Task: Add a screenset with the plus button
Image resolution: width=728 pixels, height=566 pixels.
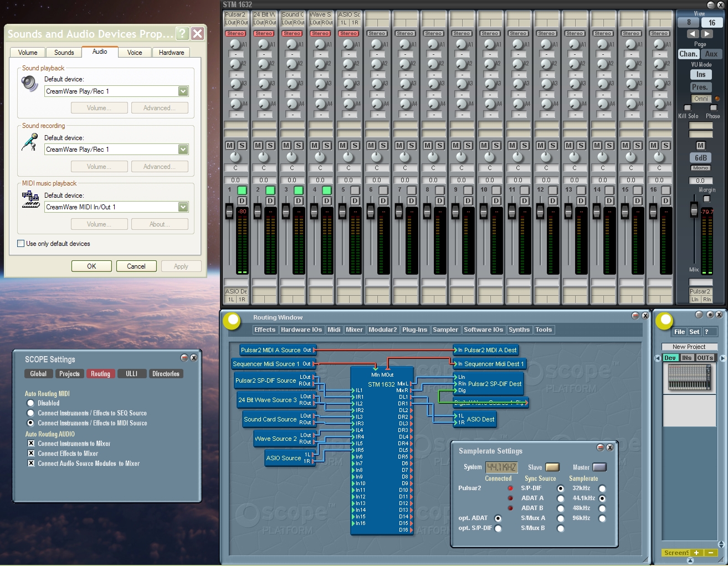Action: tap(696, 553)
